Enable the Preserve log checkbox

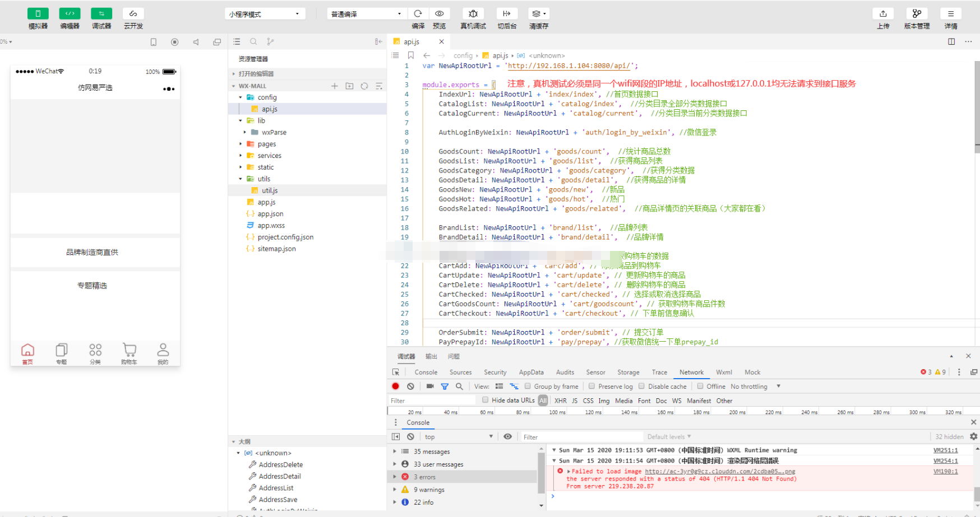[591, 386]
